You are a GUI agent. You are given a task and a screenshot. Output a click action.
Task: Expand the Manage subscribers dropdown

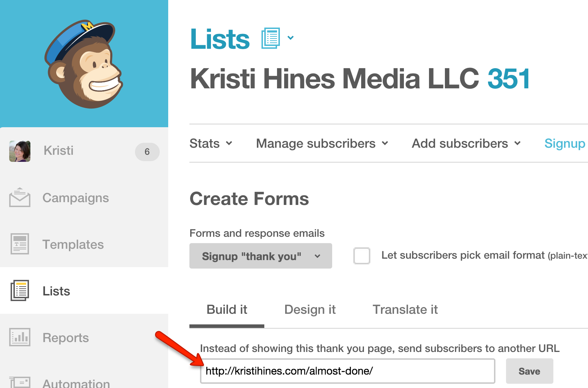click(x=322, y=143)
